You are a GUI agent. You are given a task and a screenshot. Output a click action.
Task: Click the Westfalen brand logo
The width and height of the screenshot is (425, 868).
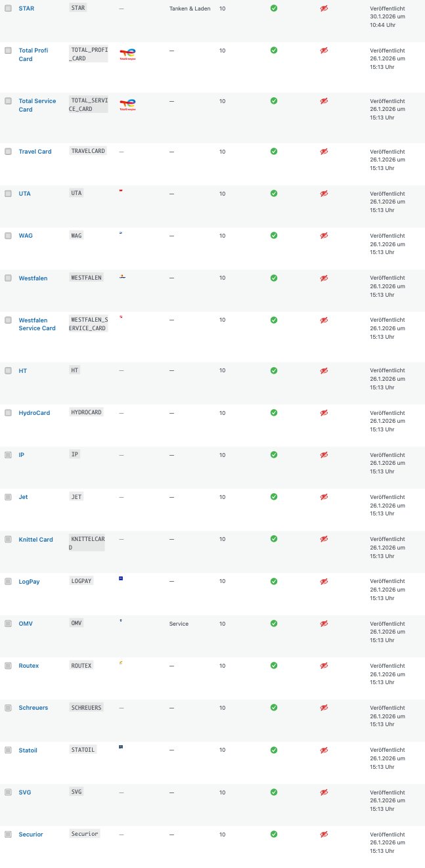[122, 276]
